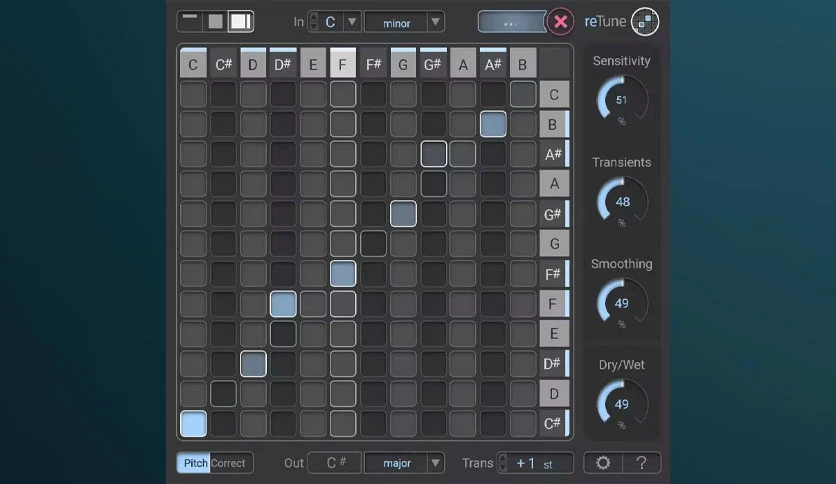
Task: Toggle output note C row label at top
Action: [554, 94]
